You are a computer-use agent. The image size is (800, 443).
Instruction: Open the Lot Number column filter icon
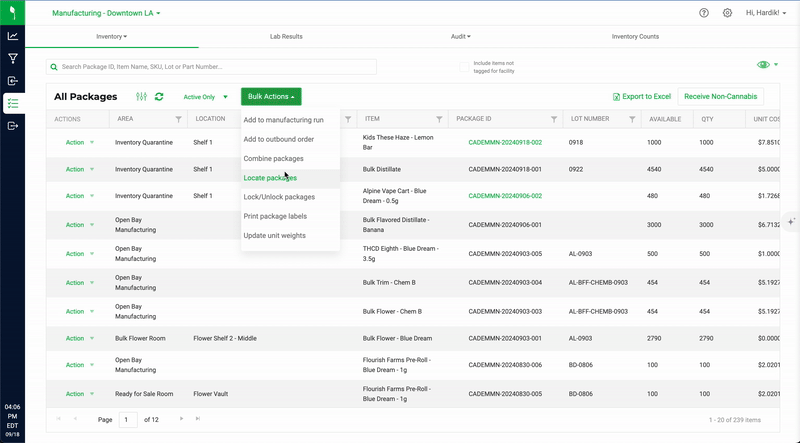(x=632, y=119)
